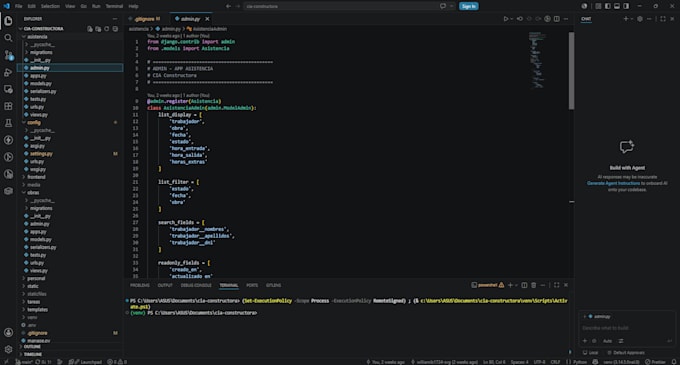The image size is (680, 365).
Task: Switch to the PROBLEMS panel tab
Action: click(140, 285)
